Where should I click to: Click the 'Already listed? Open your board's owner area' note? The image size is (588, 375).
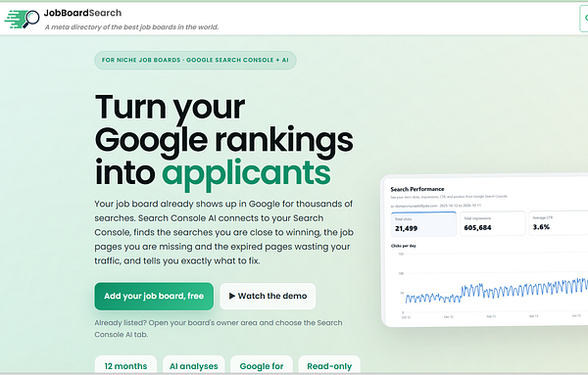(x=218, y=328)
